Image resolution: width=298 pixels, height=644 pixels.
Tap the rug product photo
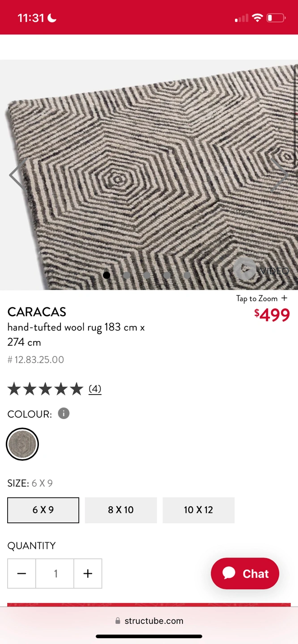pos(149,175)
